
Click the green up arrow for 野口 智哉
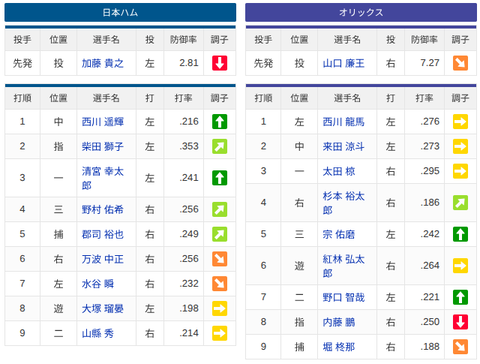point(460,297)
